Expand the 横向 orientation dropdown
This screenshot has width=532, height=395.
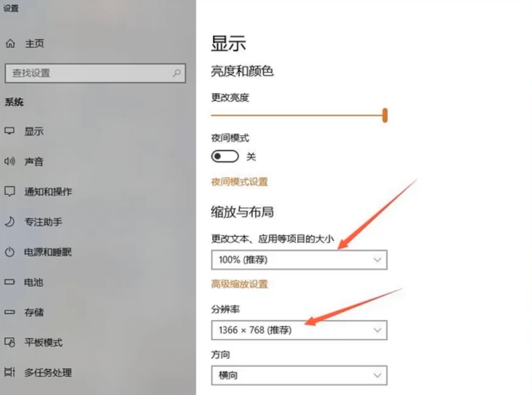coord(299,375)
